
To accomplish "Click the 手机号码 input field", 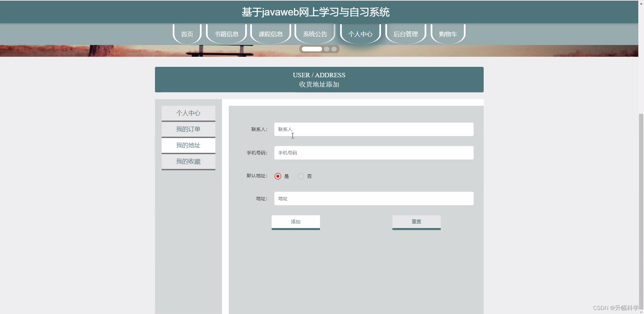I will [373, 153].
